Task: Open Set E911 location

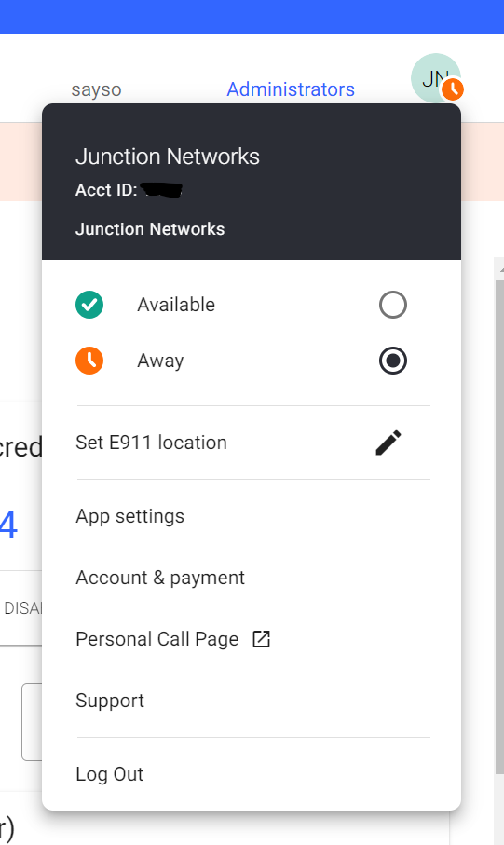Action: [252, 443]
